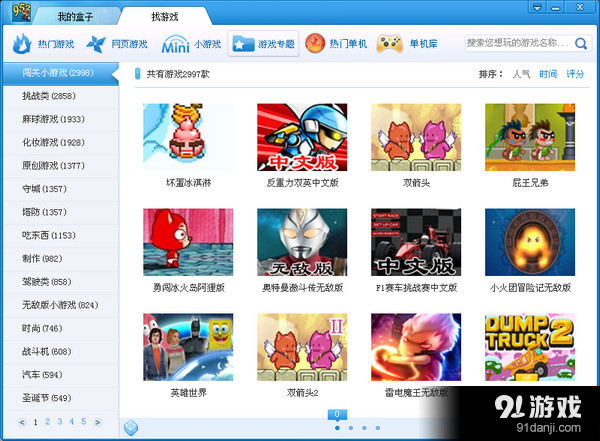Select 制作 category
The width and height of the screenshot is (600, 441).
click(x=60, y=259)
